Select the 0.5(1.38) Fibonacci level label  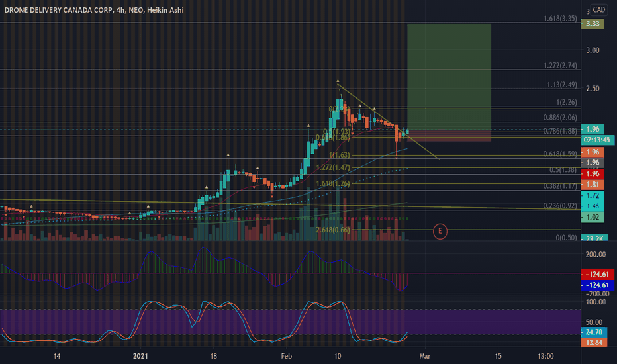click(x=563, y=170)
